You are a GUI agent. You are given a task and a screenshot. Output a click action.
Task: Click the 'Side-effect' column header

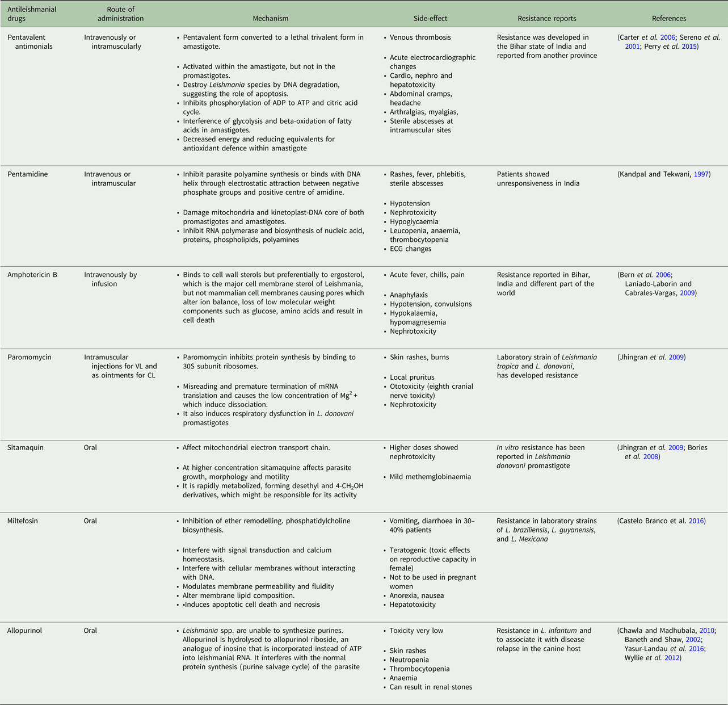431,19
